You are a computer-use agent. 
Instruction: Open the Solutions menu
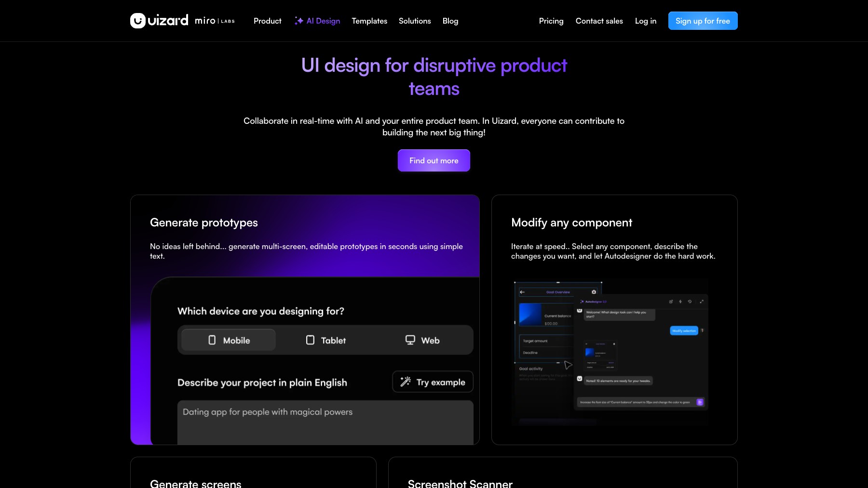click(x=415, y=21)
